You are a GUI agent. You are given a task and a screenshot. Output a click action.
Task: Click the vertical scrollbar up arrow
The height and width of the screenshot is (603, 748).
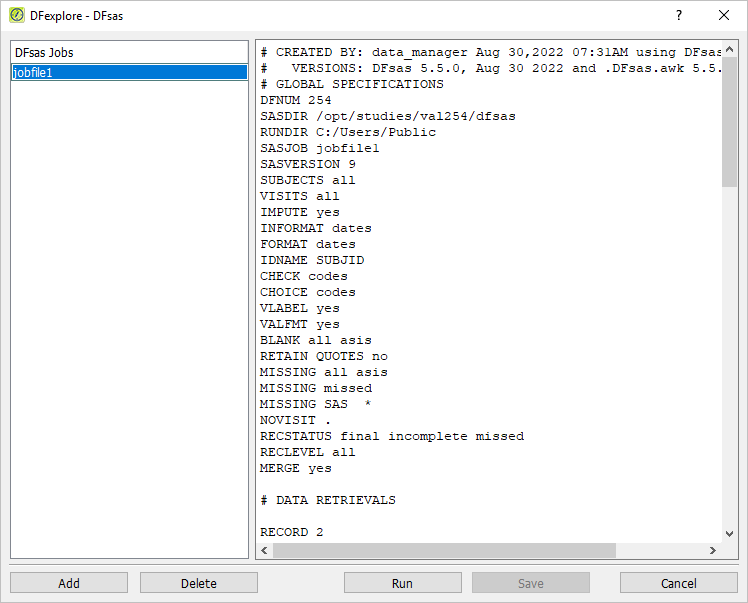coord(729,50)
